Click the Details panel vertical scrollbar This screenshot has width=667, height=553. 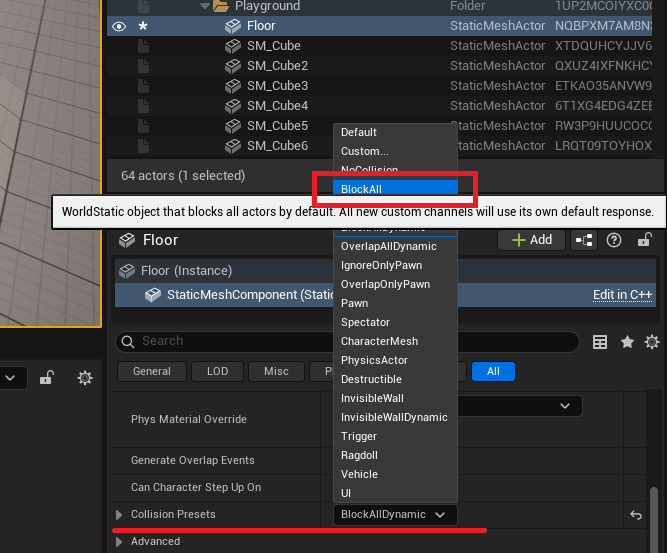click(x=654, y=520)
